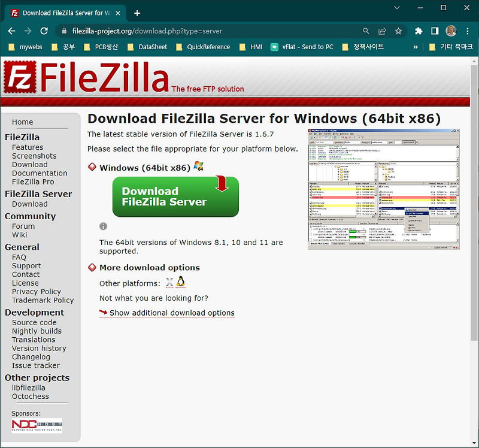Expand hidden bookmarks with the chevron

tap(417, 46)
